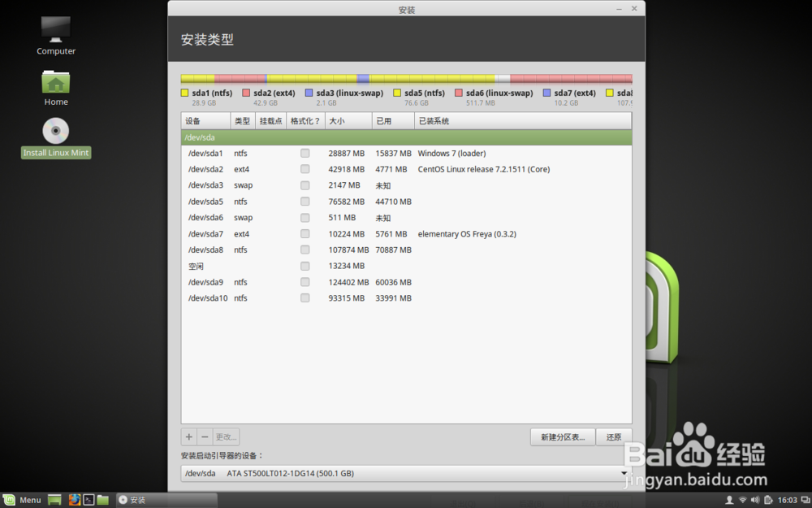Open the boot loader device dropdown
Viewport: 812px width, 508px height.
(624, 473)
